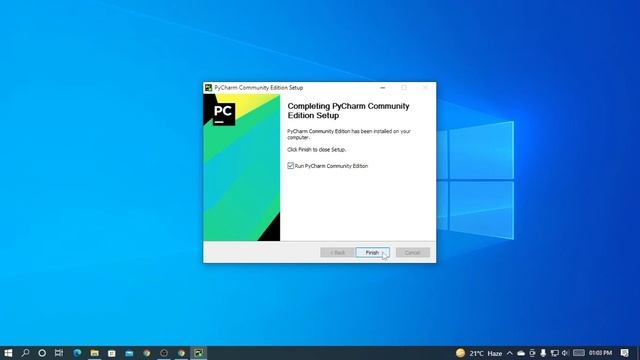Click the PyCharm installer taskbar icon
The image size is (640, 360).
pyautogui.click(x=198, y=353)
